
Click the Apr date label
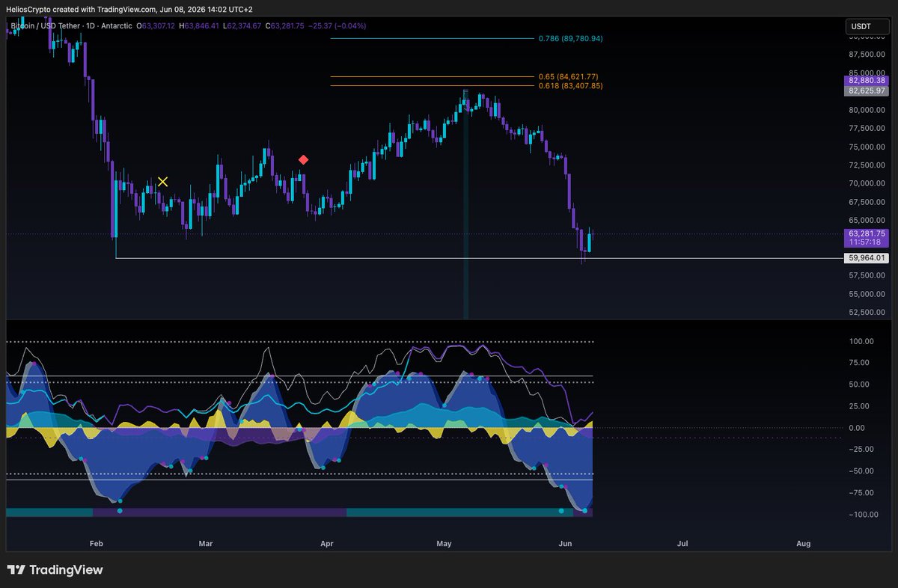click(x=326, y=543)
